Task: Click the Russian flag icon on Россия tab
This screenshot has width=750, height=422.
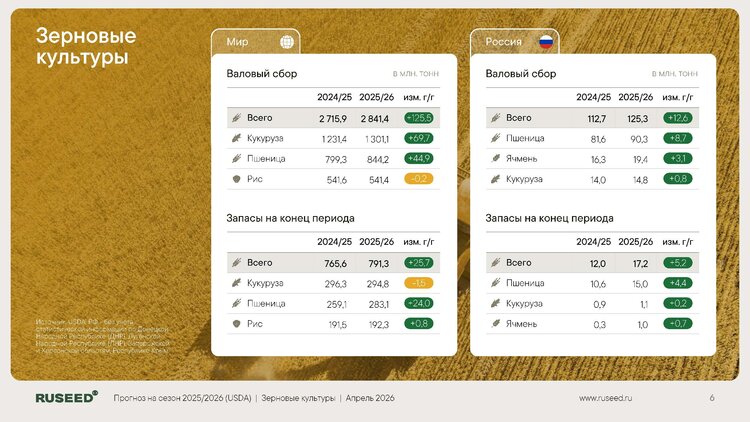Action: tap(546, 42)
